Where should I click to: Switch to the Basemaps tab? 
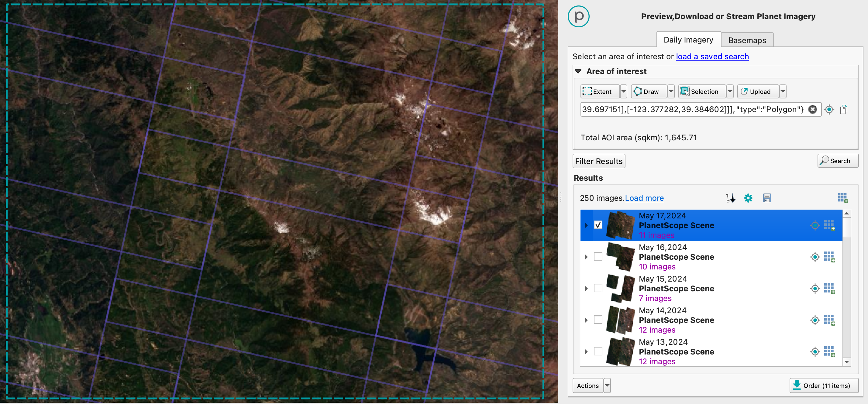pos(747,40)
